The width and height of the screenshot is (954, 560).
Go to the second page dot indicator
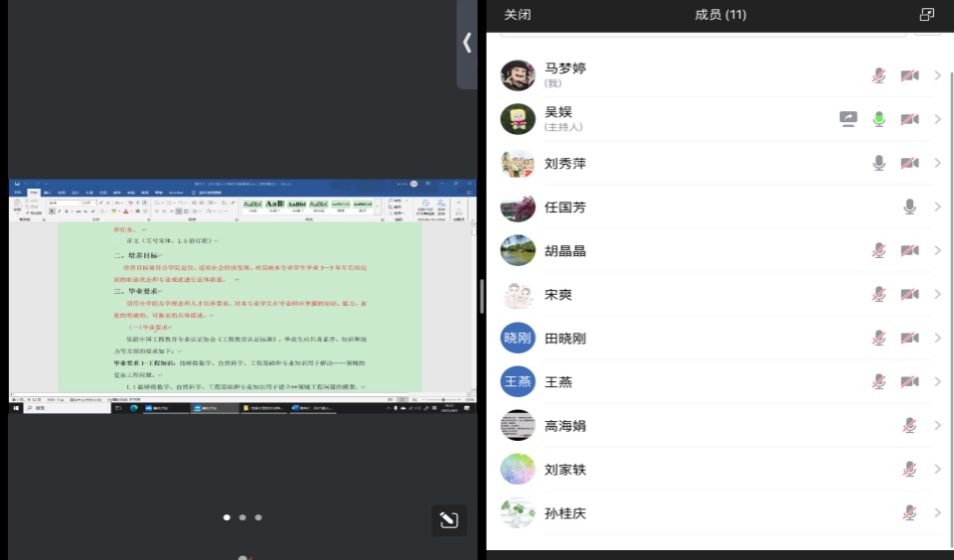[242, 517]
